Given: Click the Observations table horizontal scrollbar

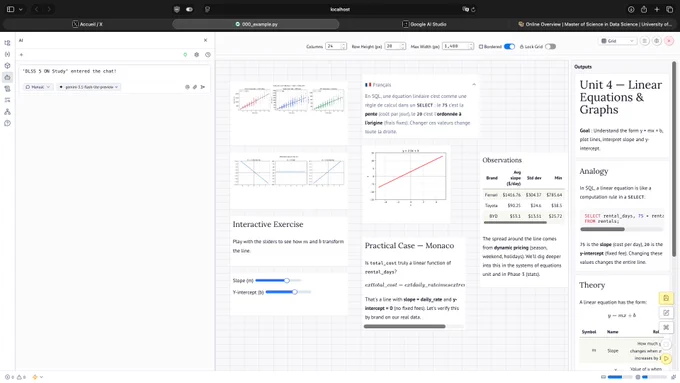Looking at the screenshot, I should pyautogui.click(x=515, y=223).
